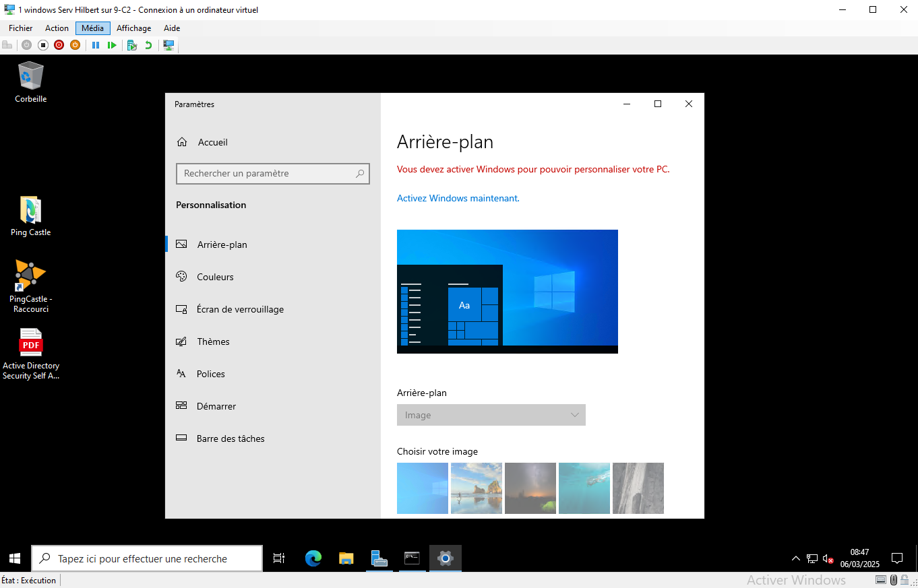Click the Checkpoint toolbar icon
Screen dimensions: 918x588
pos(132,45)
